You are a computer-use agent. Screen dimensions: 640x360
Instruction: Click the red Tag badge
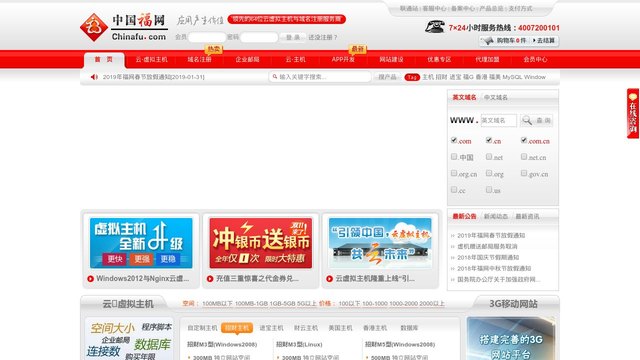click(x=412, y=77)
